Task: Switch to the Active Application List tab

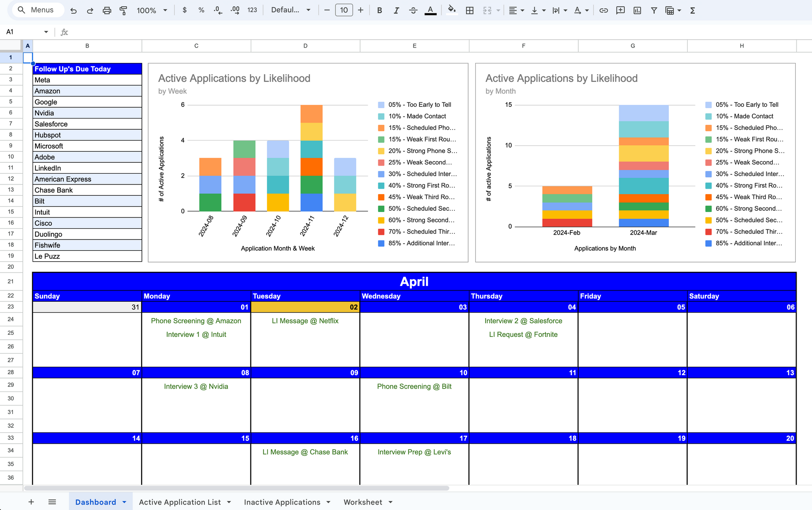Action: coord(180,502)
